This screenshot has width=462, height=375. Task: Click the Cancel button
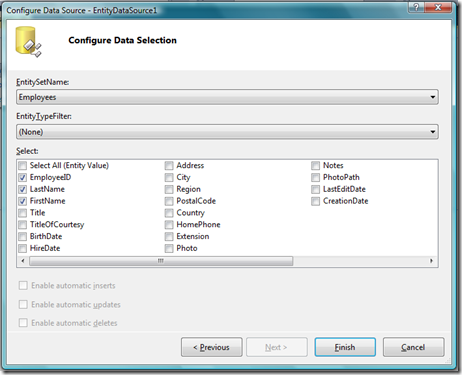coord(413,347)
